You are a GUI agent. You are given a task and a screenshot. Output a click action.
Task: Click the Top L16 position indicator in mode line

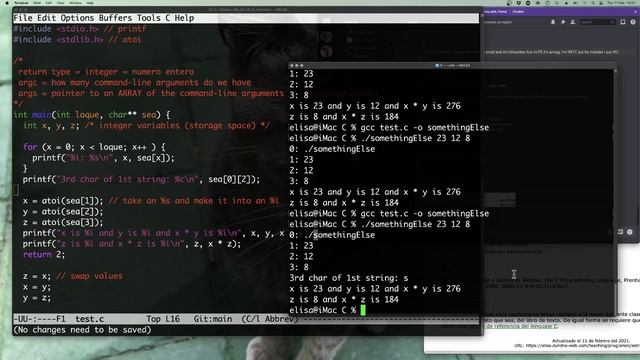tap(163, 319)
